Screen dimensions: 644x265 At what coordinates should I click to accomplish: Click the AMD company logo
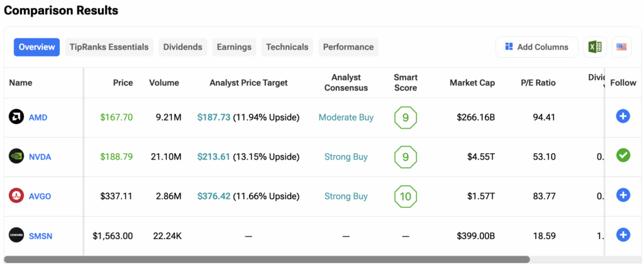16,117
